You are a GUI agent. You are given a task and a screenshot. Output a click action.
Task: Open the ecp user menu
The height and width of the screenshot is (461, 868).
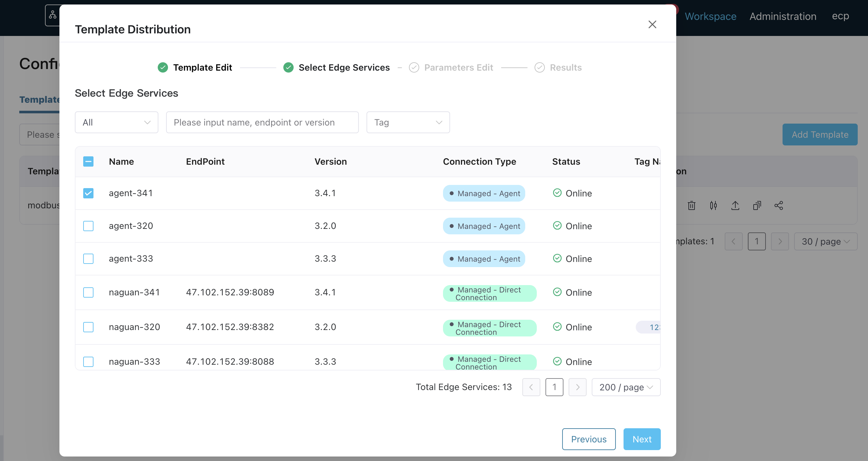(x=840, y=16)
